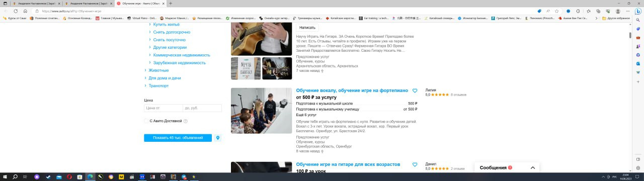Viewport: 644px width, 181px height.
Task: Open the Edge icon on the taskbar
Action: pos(91,177)
